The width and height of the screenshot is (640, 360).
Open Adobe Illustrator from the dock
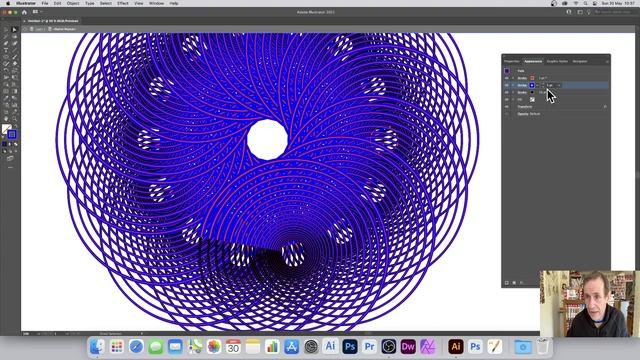[x=456, y=347]
